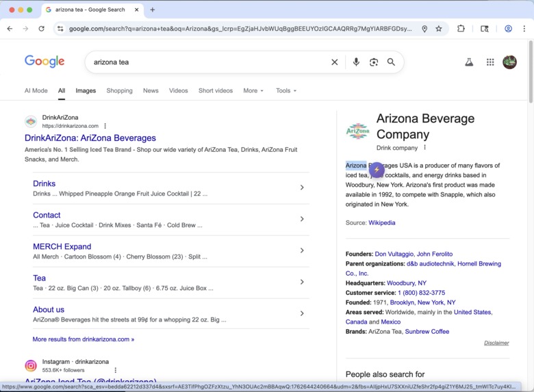Switch to Short videos tab
Image resolution: width=534 pixels, height=392 pixels.
[216, 90]
